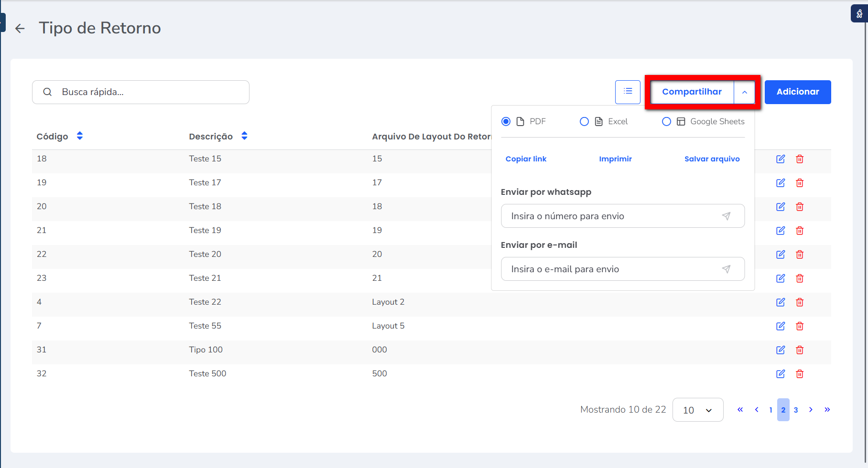Edit the Tipo 100 row
This screenshot has width=868, height=468.
[781, 350]
